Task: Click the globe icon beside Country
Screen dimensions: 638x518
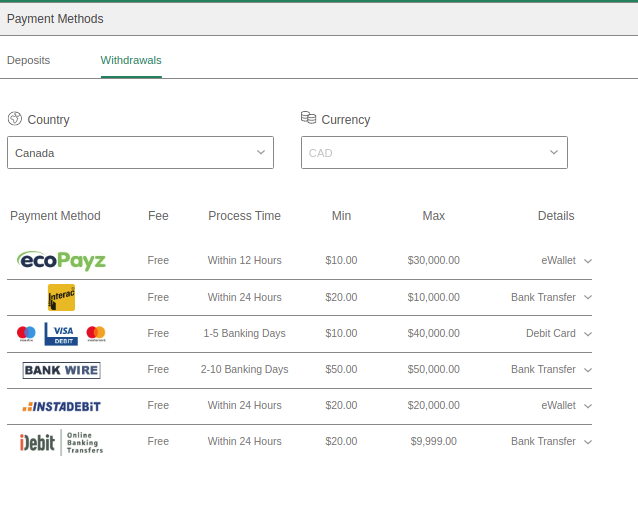Action: [15, 119]
